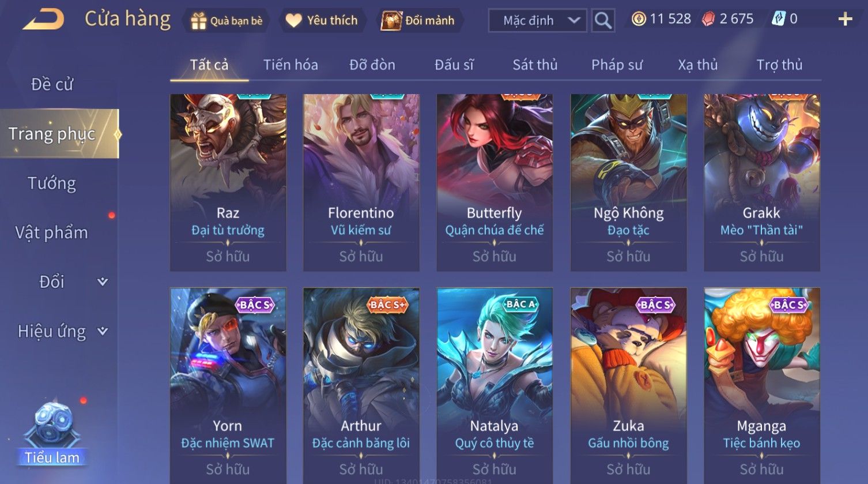The image size is (868, 484).
Task: Tap the red gem balance icon
Action: coord(708,19)
